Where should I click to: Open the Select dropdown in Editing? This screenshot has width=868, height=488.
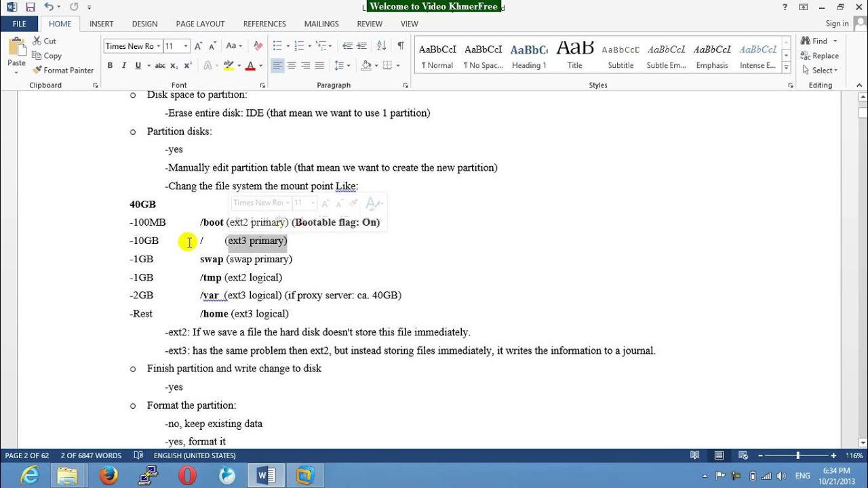(x=819, y=70)
